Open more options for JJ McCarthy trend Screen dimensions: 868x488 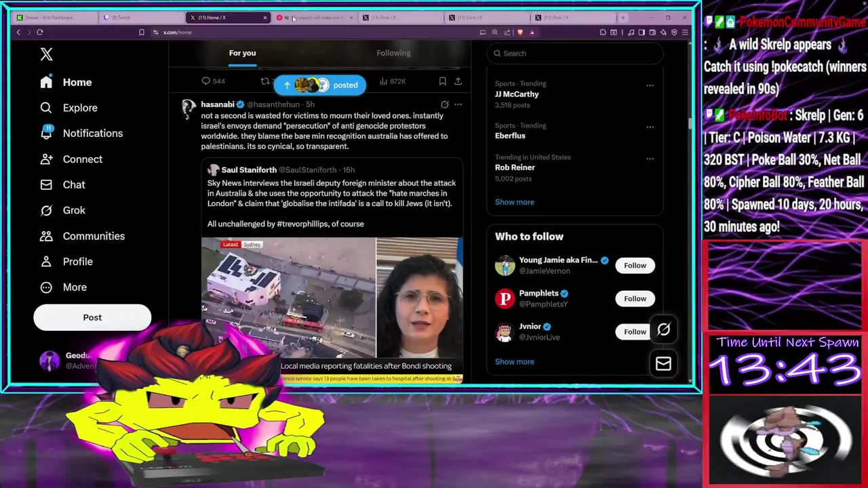coord(650,85)
